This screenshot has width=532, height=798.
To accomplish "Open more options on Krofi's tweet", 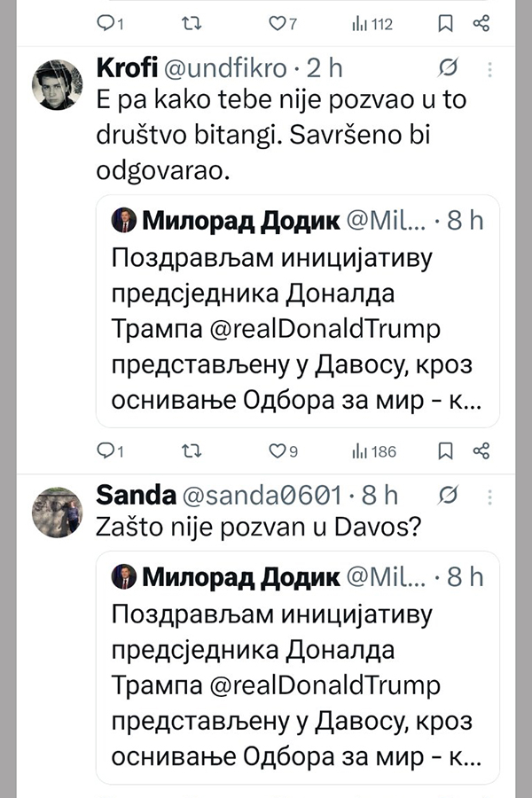I will coord(490,68).
